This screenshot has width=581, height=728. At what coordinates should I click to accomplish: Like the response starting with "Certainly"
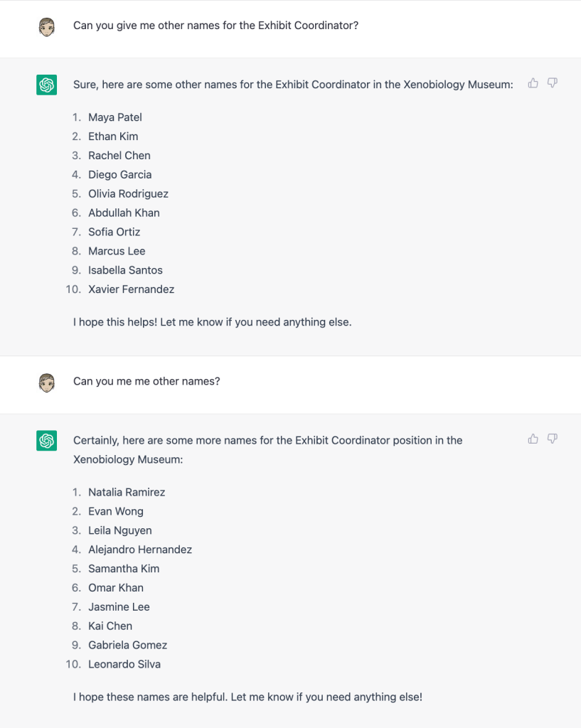tap(533, 439)
